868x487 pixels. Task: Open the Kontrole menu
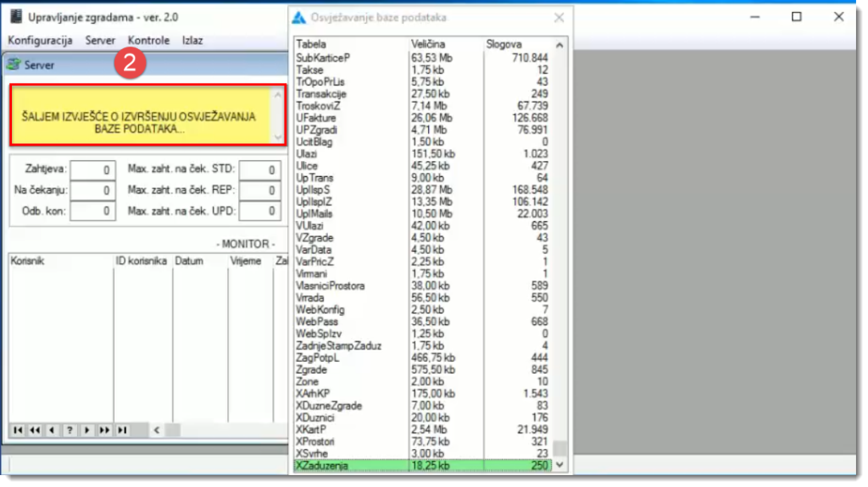[148, 40]
